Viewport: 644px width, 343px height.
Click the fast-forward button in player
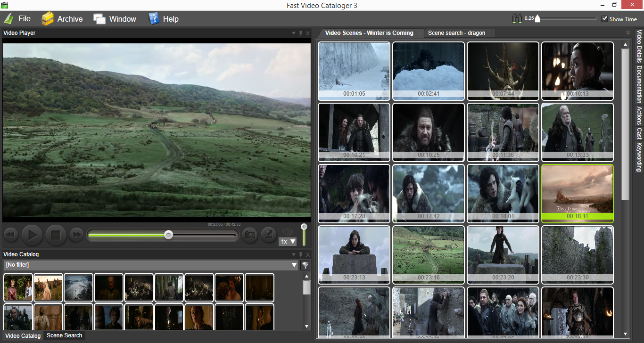(x=76, y=235)
